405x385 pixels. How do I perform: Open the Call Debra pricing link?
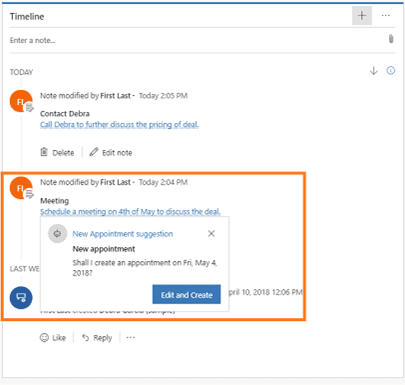(119, 125)
